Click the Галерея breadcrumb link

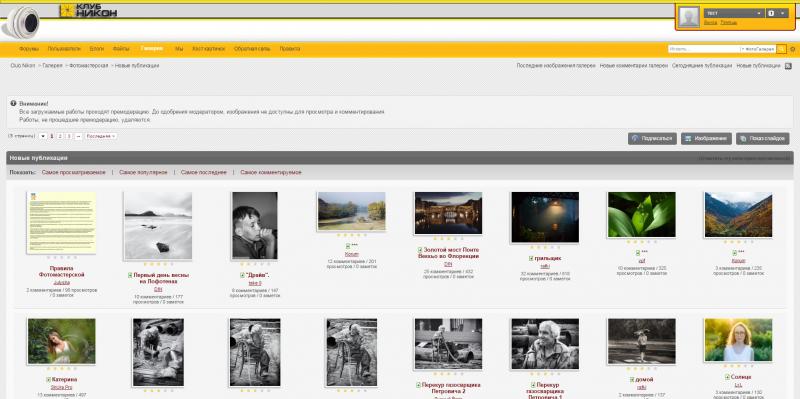click(53, 66)
